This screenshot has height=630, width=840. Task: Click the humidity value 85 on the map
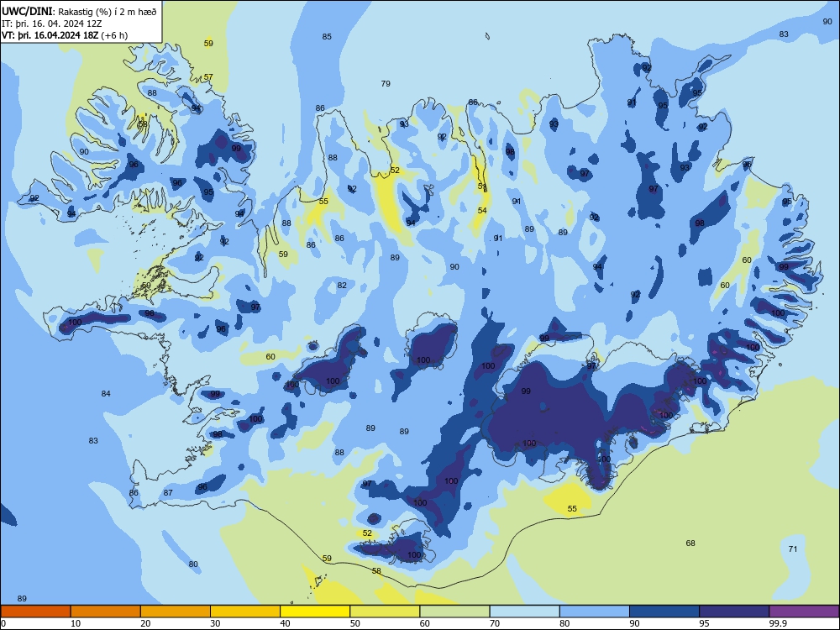[x=327, y=36]
